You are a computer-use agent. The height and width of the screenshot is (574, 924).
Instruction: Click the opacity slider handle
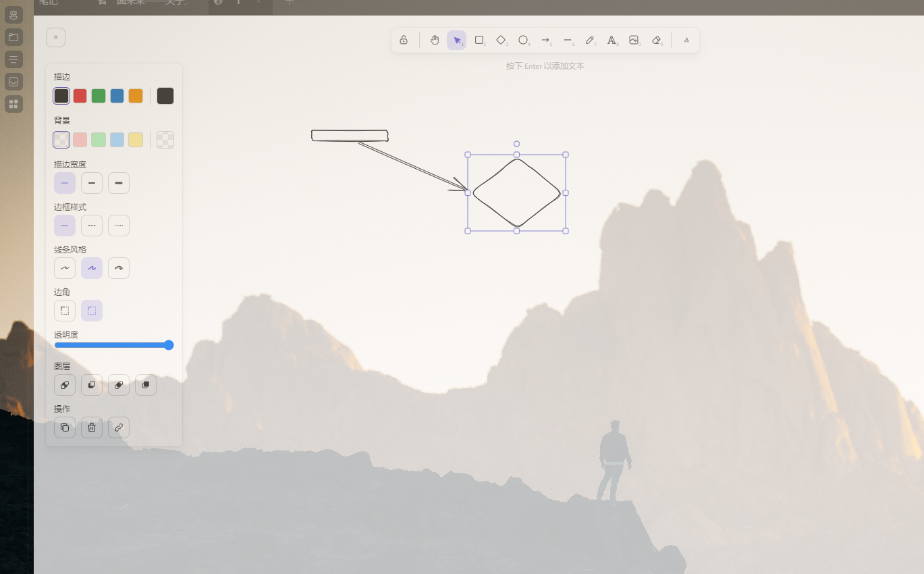(169, 345)
